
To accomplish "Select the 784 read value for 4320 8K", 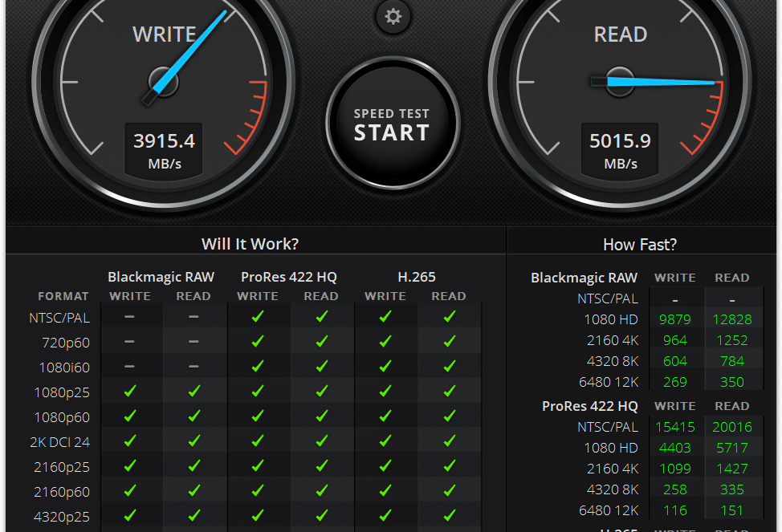I will pyautogui.click(x=731, y=361).
